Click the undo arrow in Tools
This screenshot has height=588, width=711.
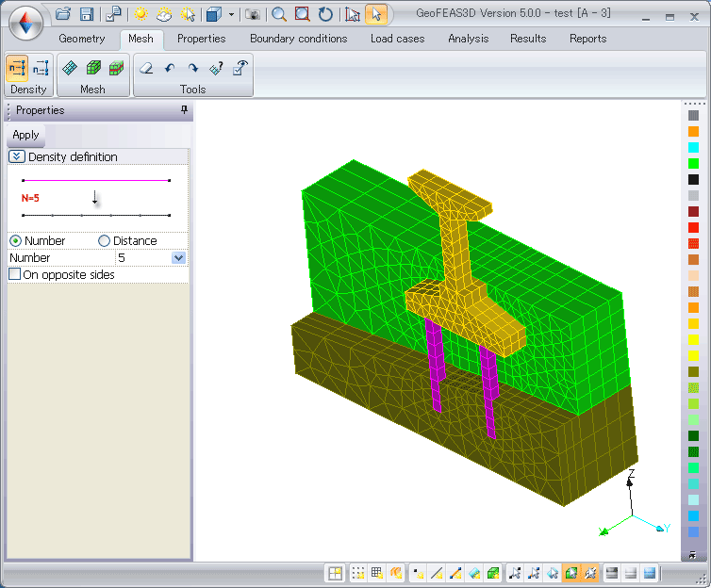(170, 69)
